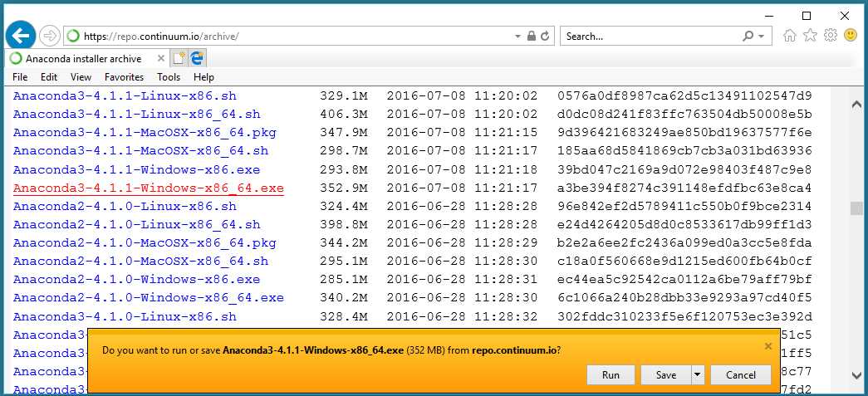
Task: Open link Anaconda3-4.1.0-Linux-x86.sh
Action: pos(125,317)
